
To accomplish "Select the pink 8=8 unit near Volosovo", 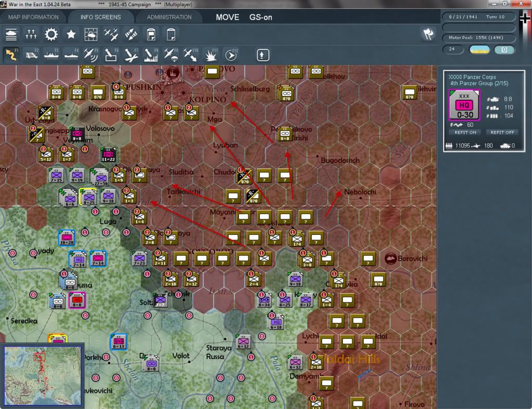I will [77, 134].
